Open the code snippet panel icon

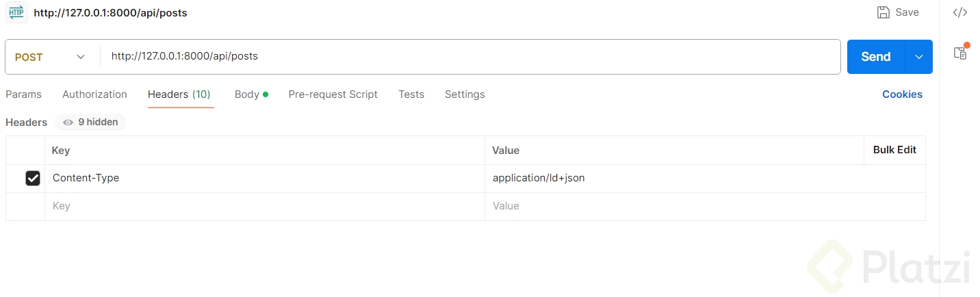pyautogui.click(x=960, y=12)
